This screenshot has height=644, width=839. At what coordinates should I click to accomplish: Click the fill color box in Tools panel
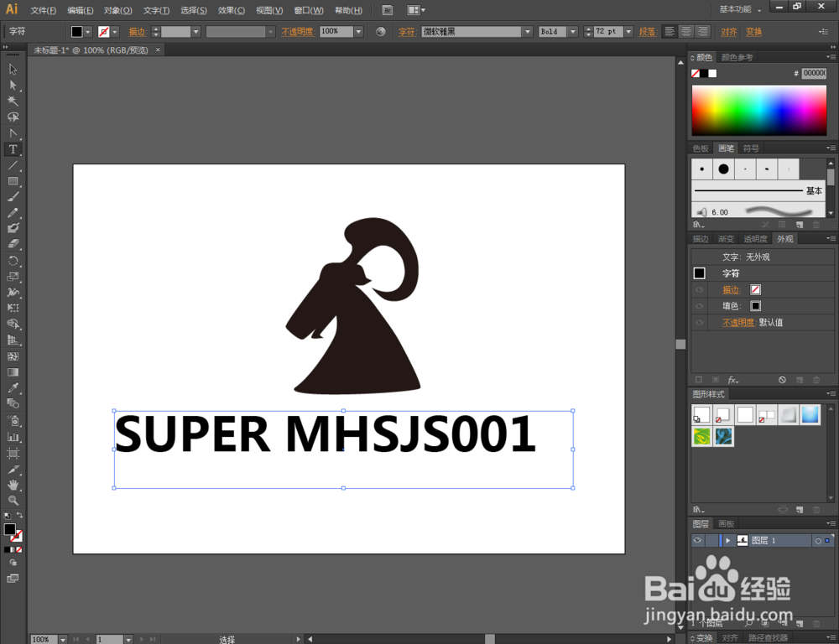[x=9, y=529]
